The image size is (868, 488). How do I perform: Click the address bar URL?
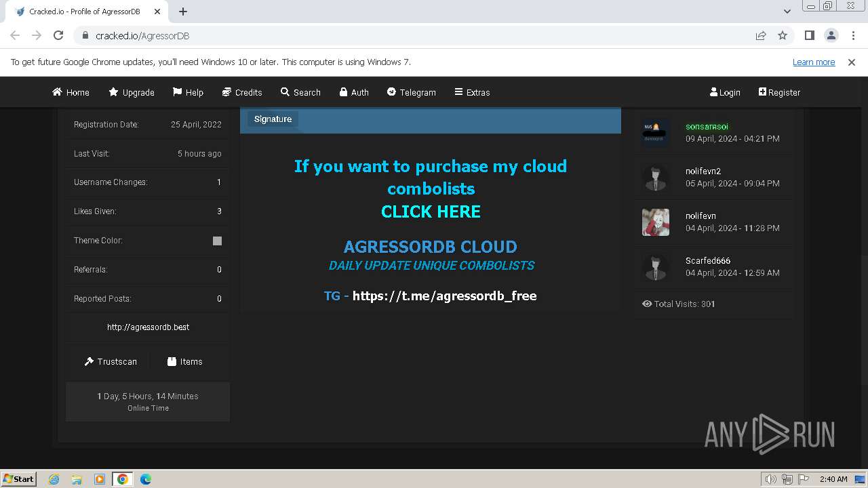pos(142,36)
